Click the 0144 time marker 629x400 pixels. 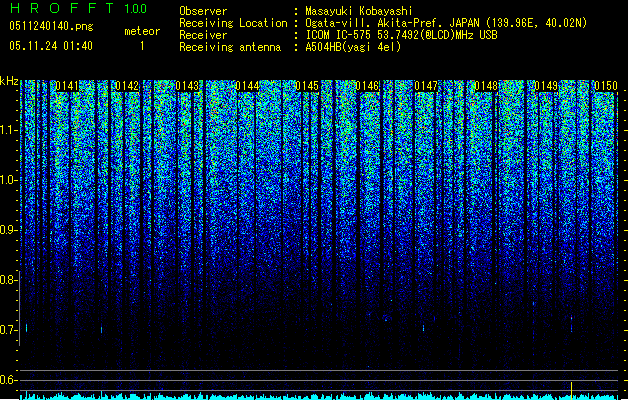pyautogui.click(x=247, y=86)
